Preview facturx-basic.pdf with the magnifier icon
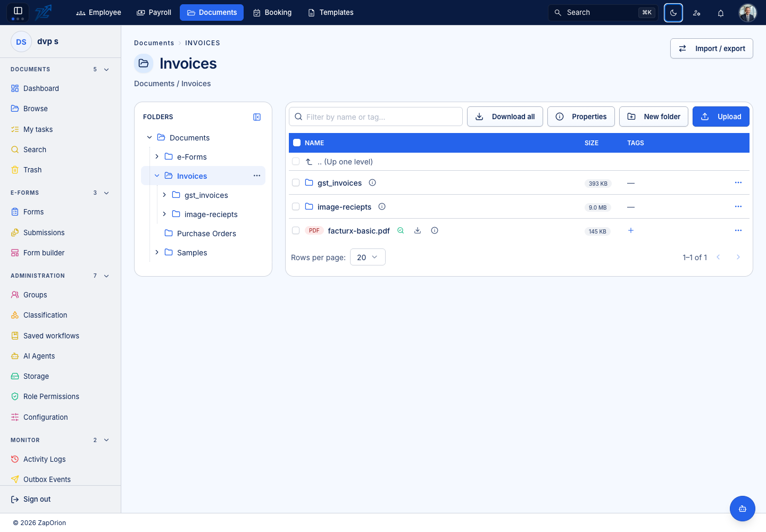 (401, 230)
